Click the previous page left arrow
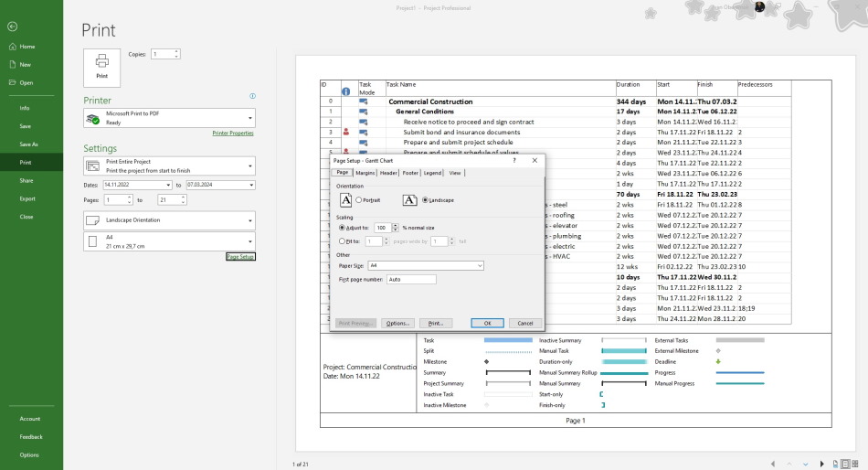Viewport: 868px width, 470px height. (773, 464)
